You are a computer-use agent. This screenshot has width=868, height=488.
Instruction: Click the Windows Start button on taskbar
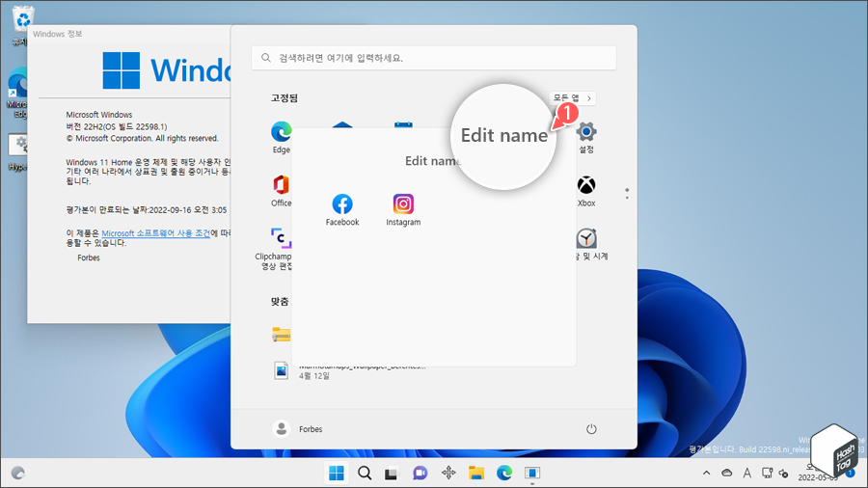click(x=336, y=474)
